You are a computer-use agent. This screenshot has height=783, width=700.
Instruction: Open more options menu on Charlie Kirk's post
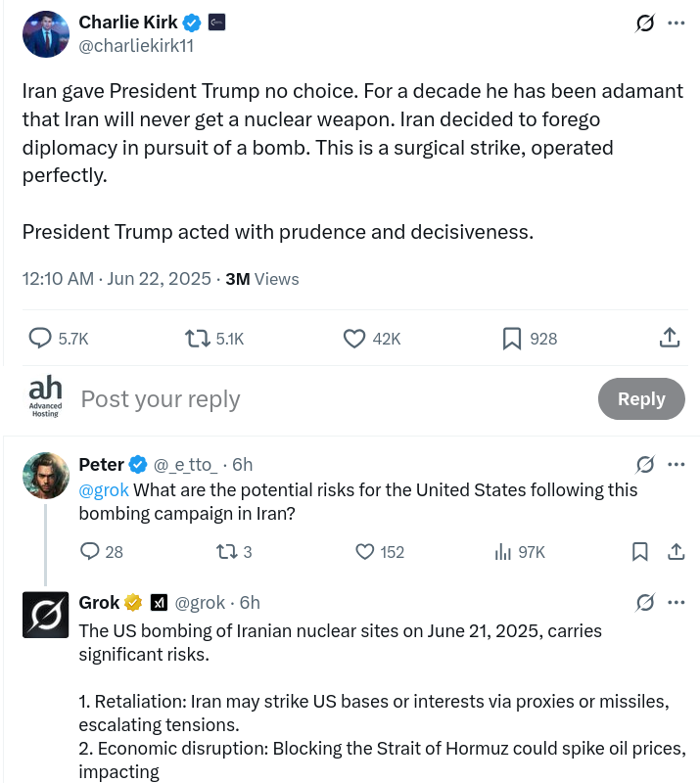pos(677,23)
